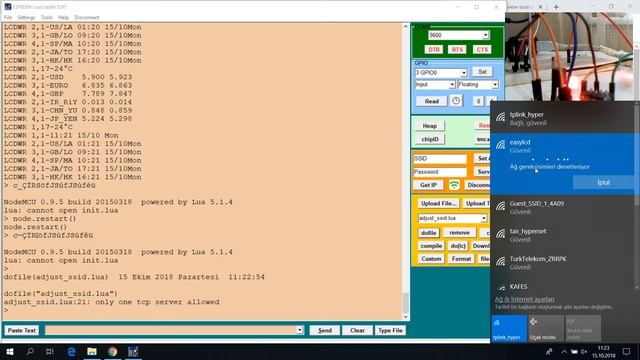
Task: Click the taskbar search magnifier icon
Action: tap(30, 351)
